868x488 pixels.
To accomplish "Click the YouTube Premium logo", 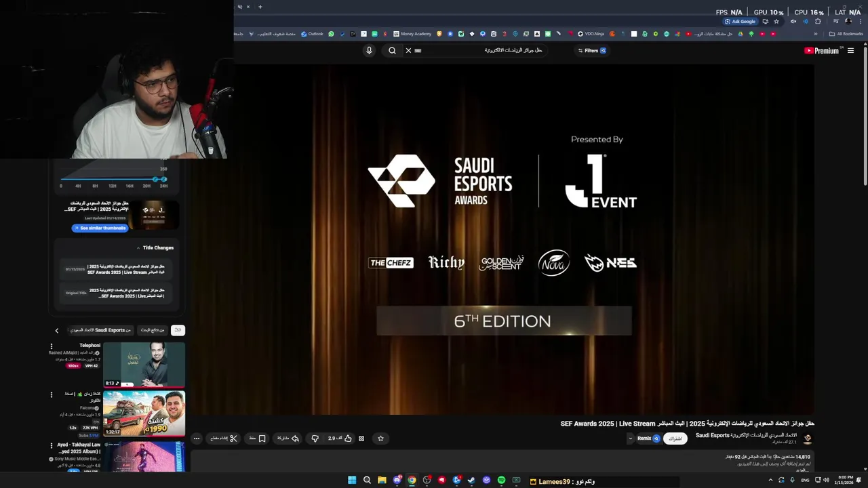I will (821, 50).
